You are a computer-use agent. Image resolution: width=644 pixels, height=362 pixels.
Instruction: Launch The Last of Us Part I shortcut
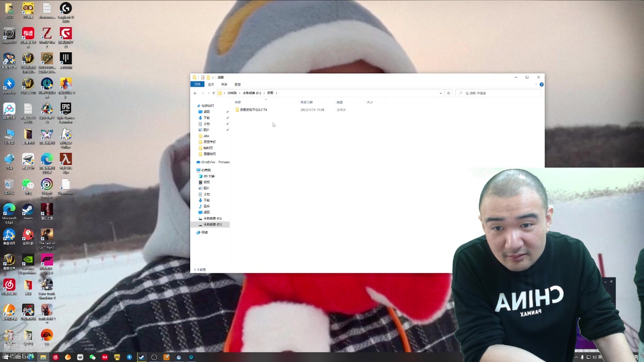pyautogui.click(x=47, y=239)
